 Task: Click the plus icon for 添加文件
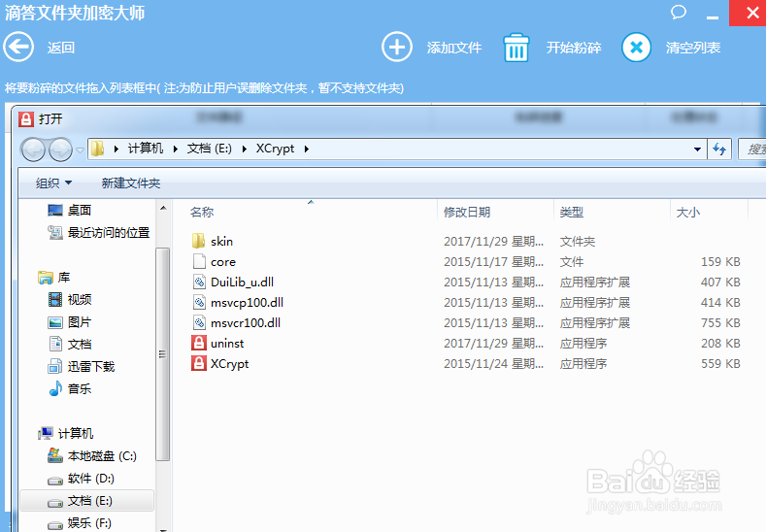coord(397,48)
